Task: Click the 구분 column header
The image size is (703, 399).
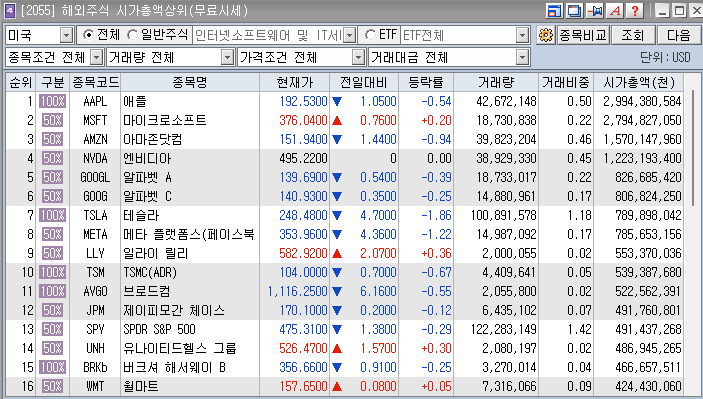Action: [x=52, y=82]
